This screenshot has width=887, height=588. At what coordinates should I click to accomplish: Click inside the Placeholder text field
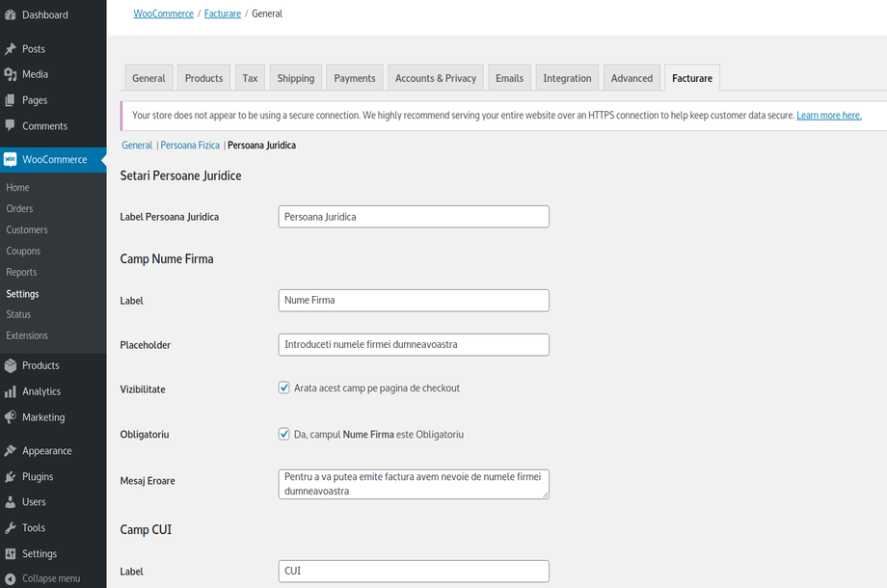tap(413, 344)
